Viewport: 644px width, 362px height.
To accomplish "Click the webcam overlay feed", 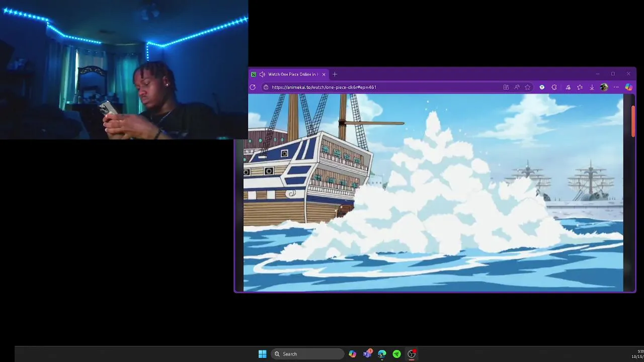I will point(124,69).
